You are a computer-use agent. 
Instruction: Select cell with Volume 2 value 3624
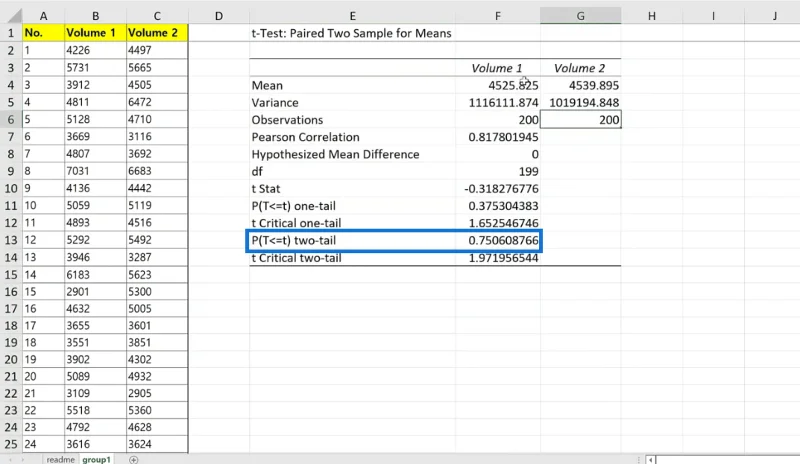click(157, 444)
